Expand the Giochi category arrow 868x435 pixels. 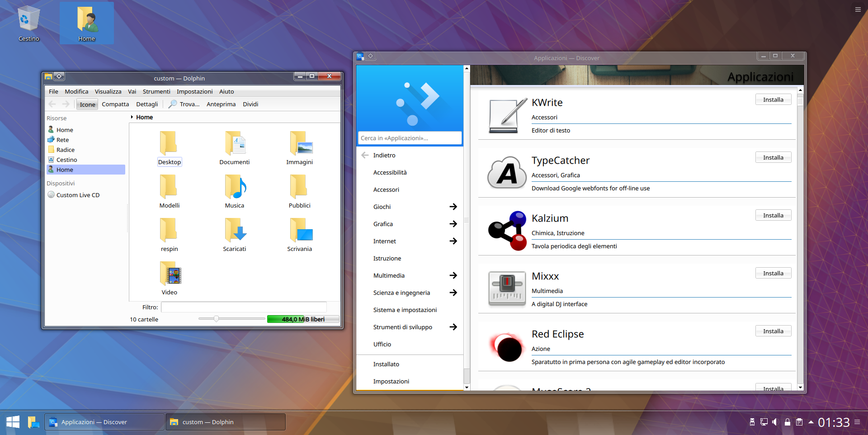pos(453,207)
